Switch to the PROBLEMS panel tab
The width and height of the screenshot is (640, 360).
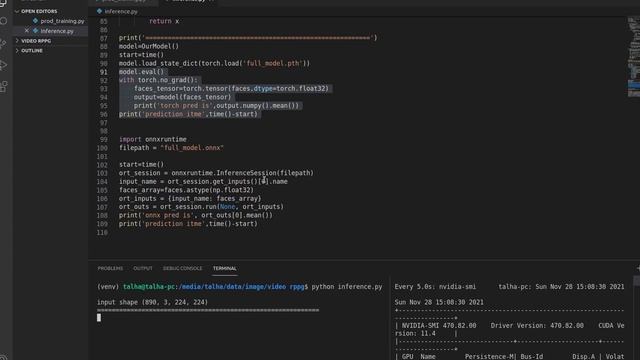tap(110, 268)
